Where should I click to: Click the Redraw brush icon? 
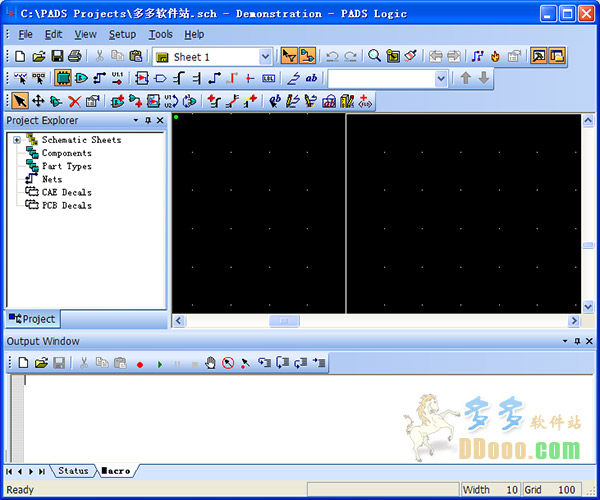tap(411, 57)
